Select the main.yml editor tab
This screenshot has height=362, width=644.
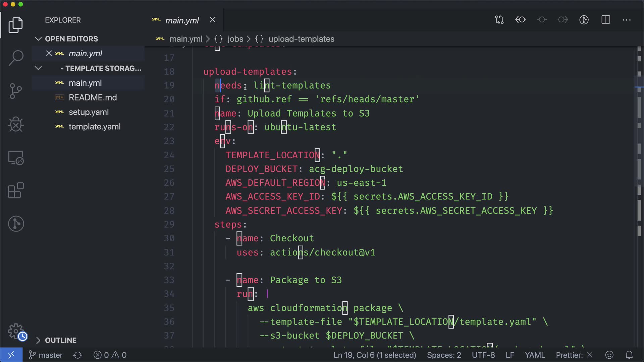[x=182, y=20]
